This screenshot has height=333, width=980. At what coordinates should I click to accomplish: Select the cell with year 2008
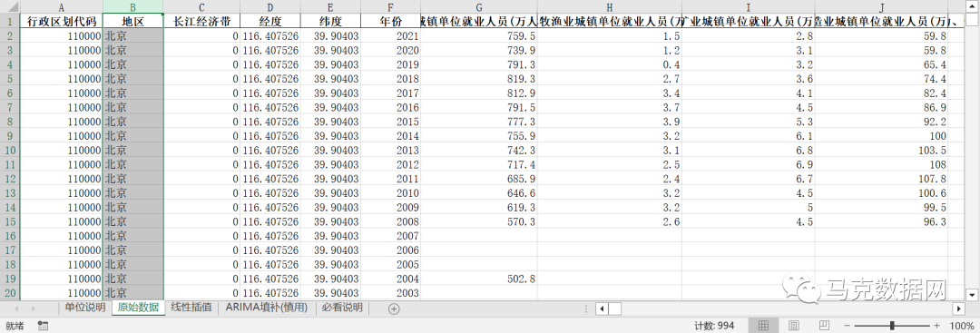click(x=390, y=221)
